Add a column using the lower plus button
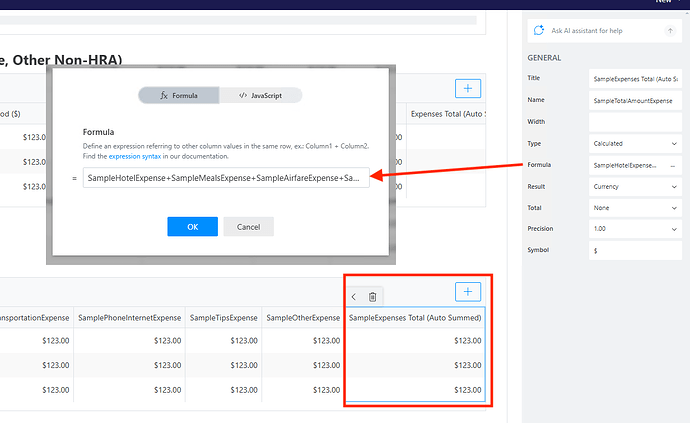690x423 pixels. click(x=469, y=291)
